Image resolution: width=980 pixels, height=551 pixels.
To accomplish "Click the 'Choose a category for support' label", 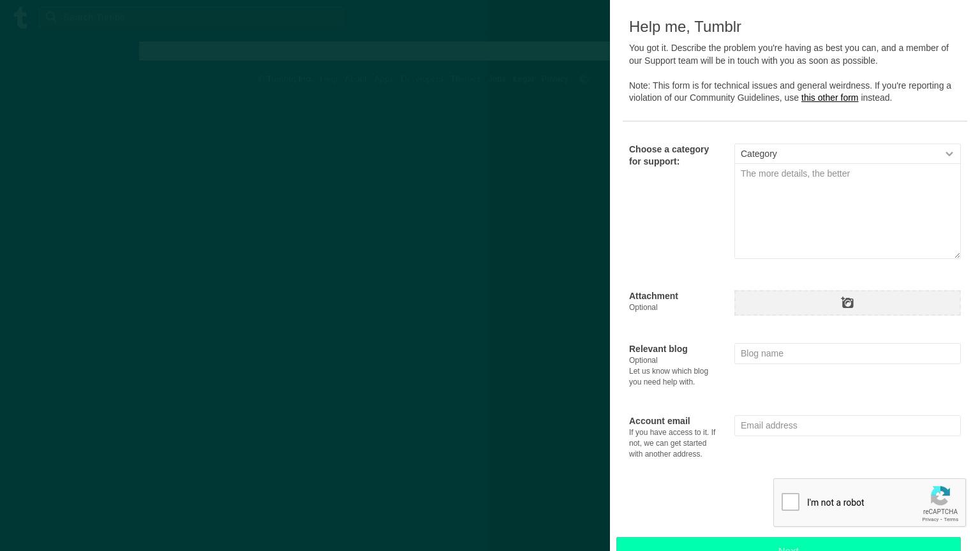I will tap(669, 155).
